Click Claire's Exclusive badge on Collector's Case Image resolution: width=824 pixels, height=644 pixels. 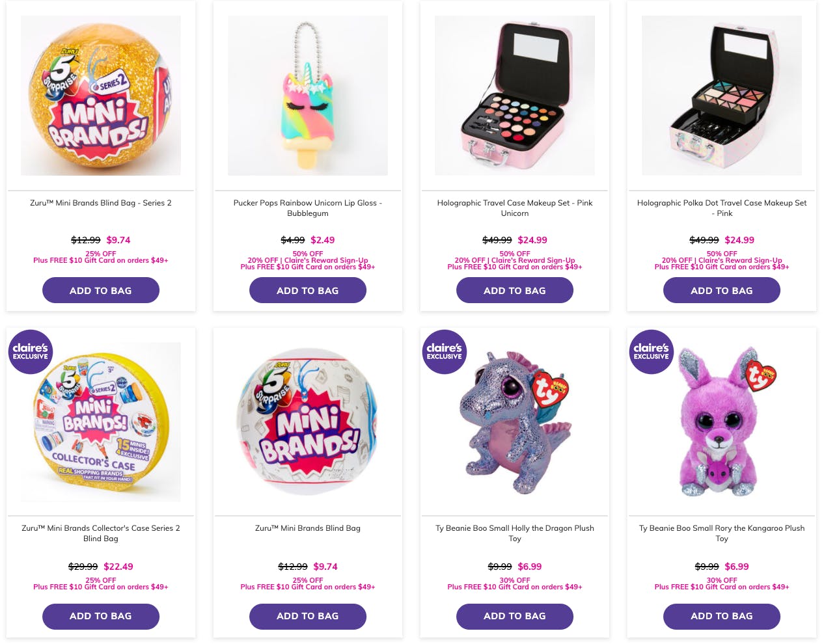[x=30, y=351]
